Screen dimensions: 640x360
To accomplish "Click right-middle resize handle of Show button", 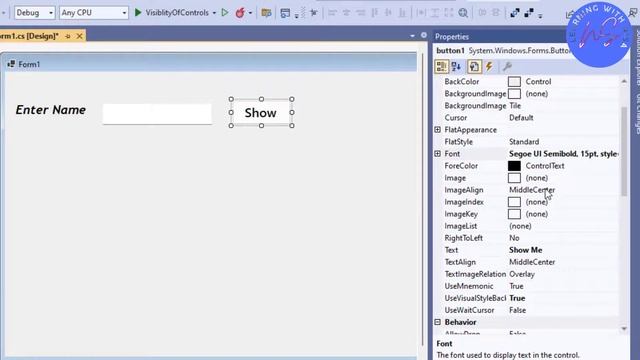I will pyautogui.click(x=292, y=113).
